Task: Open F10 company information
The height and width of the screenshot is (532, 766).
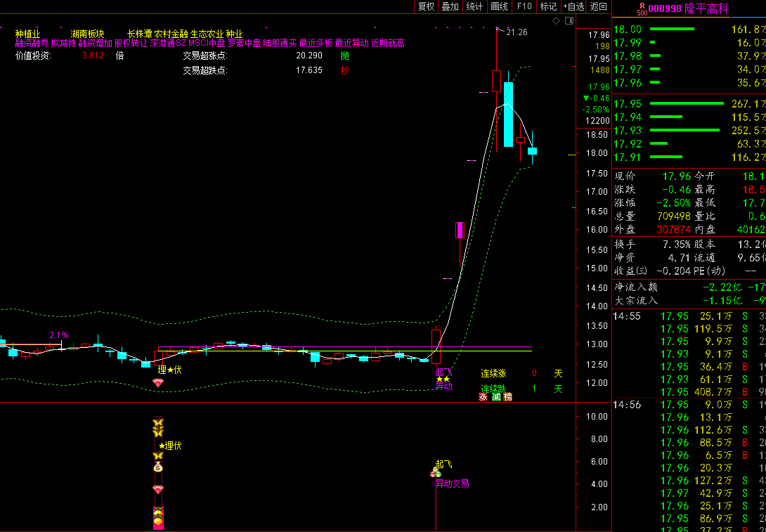Action: 524,6
